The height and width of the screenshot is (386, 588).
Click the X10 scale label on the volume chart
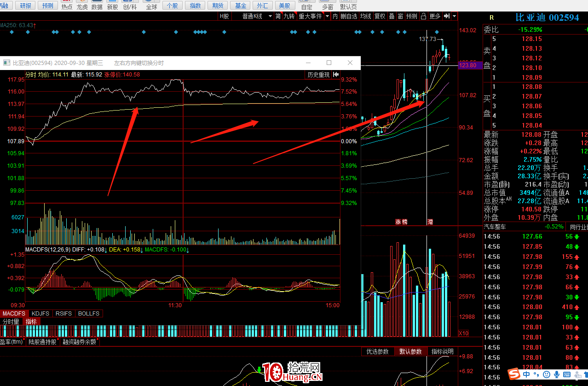pyautogui.click(x=464, y=333)
